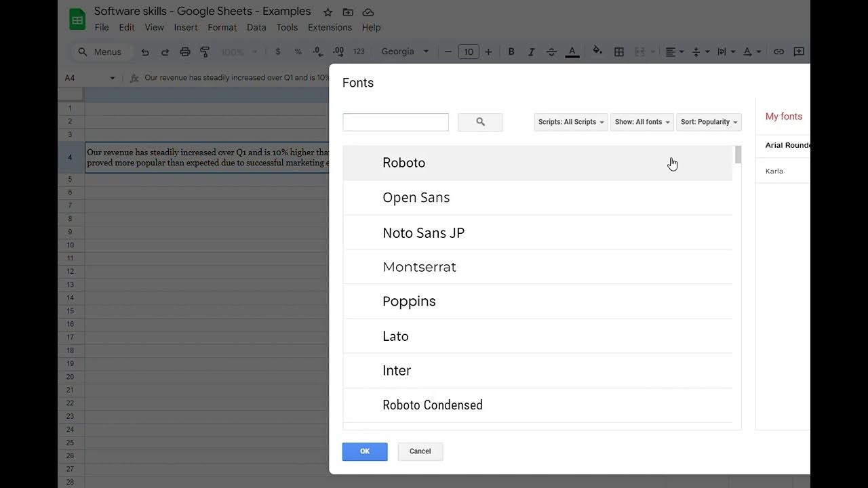This screenshot has width=868, height=488.
Task: Click the merge cells icon
Action: point(639,52)
